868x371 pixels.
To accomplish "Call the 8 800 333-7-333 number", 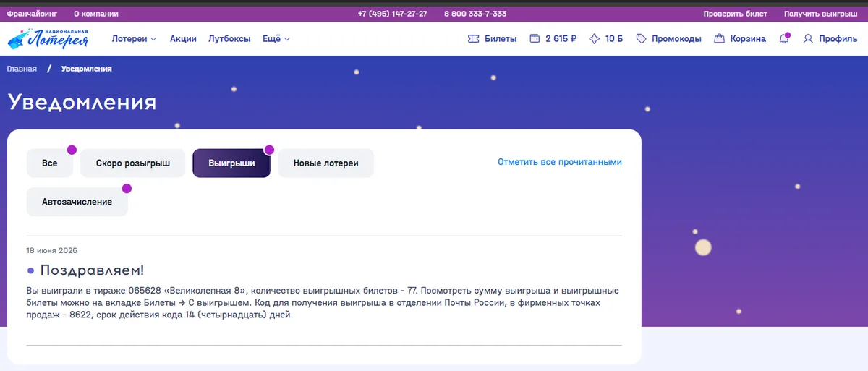I will [475, 14].
